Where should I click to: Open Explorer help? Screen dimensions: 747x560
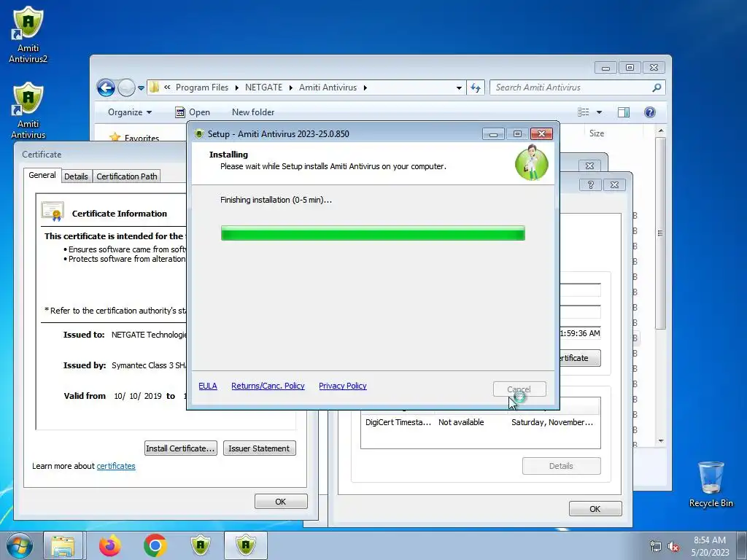pyautogui.click(x=650, y=112)
